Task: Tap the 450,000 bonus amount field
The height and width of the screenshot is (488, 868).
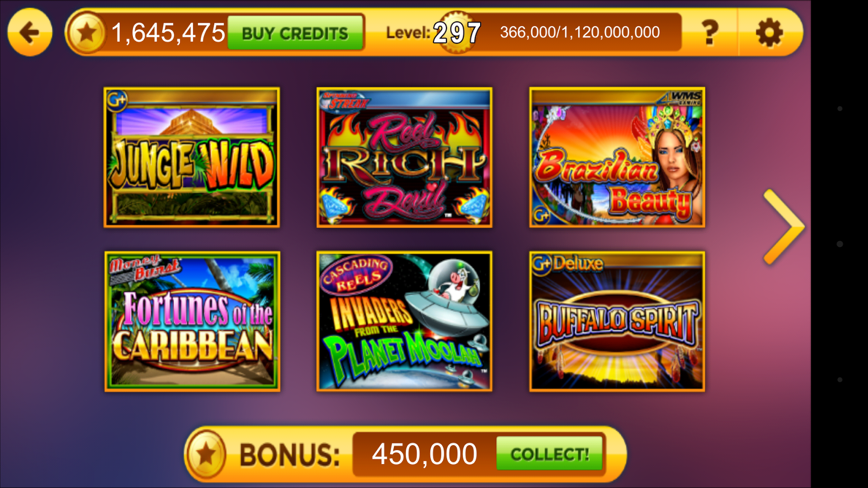Action: pyautogui.click(x=424, y=454)
